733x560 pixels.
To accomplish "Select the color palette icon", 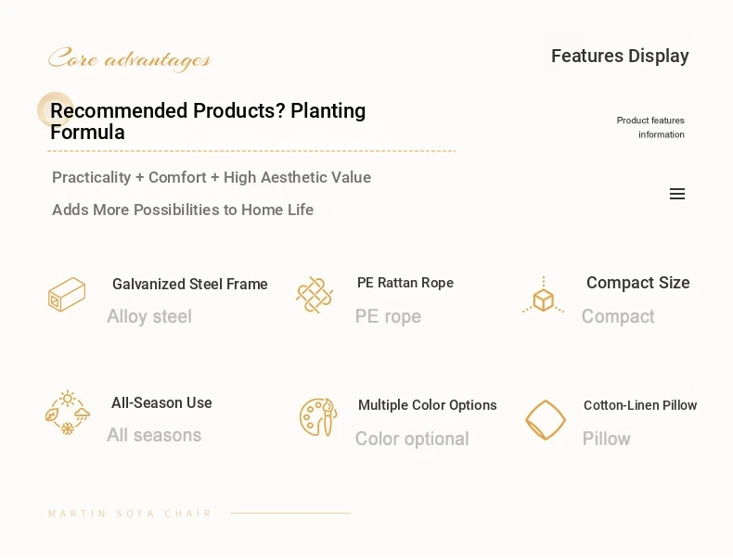I will 318,417.
